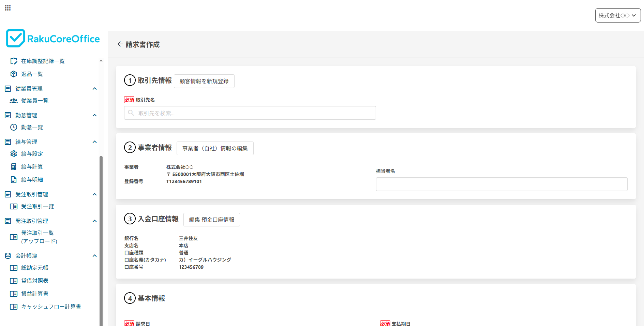The width and height of the screenshot is (644, 326).
Task: Collapse the 従業員管理 section
Action: (95, 89)
